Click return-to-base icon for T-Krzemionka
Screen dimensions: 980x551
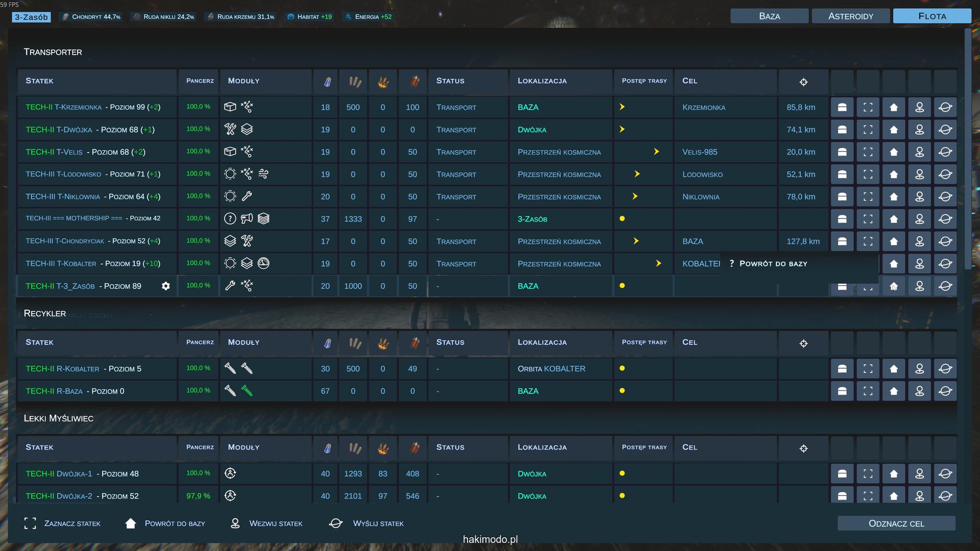893,107
